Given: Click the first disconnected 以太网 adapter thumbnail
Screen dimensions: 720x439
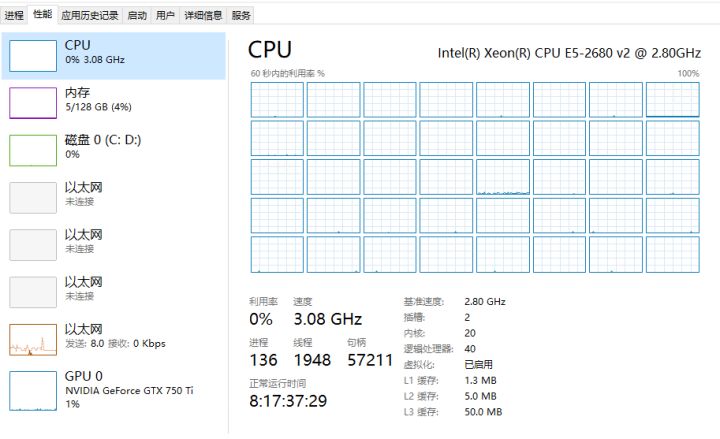Looking at the screenshot, I should [33, 197].
